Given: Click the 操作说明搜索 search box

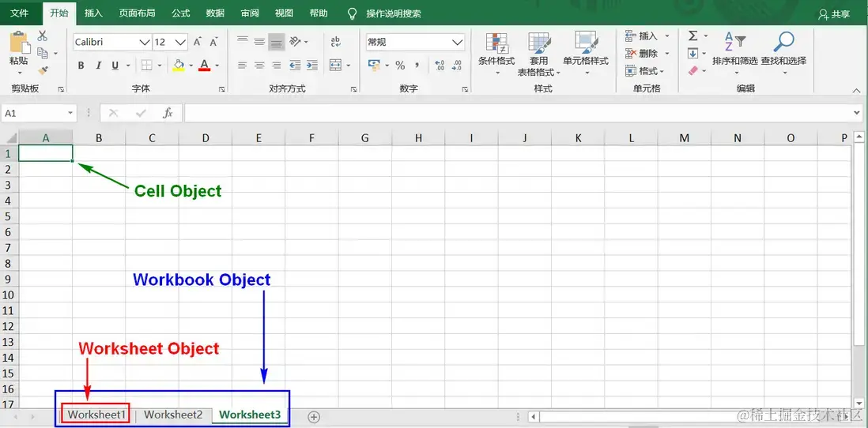Looking at the screenshot, I should point(394,13).
